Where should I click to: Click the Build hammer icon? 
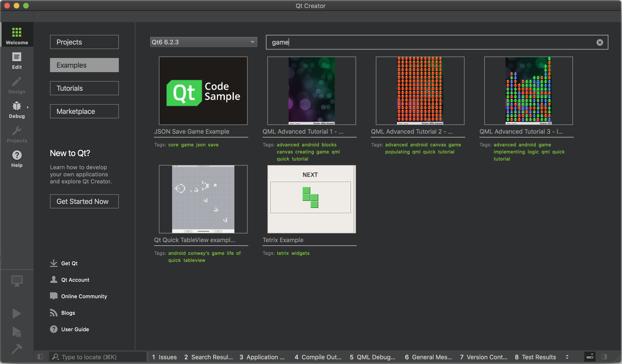coord(17,349)
